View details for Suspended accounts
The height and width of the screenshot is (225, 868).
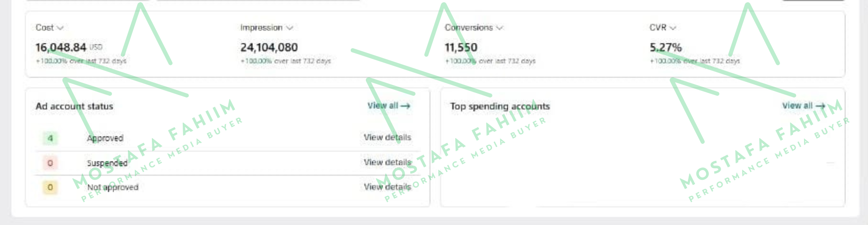tap(387, 162)
